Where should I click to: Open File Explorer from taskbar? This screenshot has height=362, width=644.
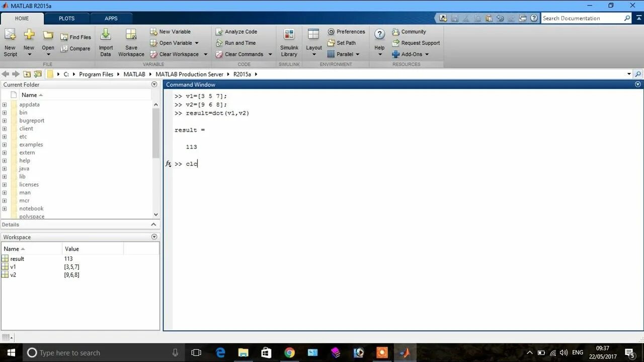click(x=243, y=353)
